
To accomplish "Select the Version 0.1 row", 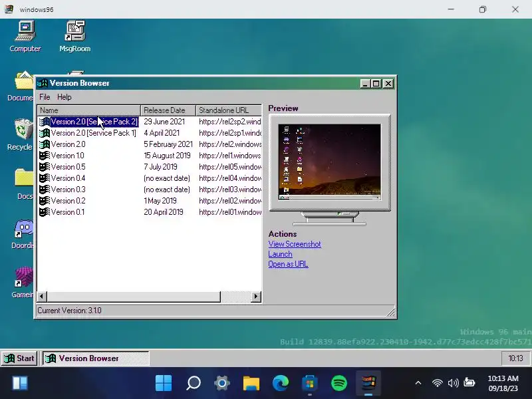I will [149, 212].
